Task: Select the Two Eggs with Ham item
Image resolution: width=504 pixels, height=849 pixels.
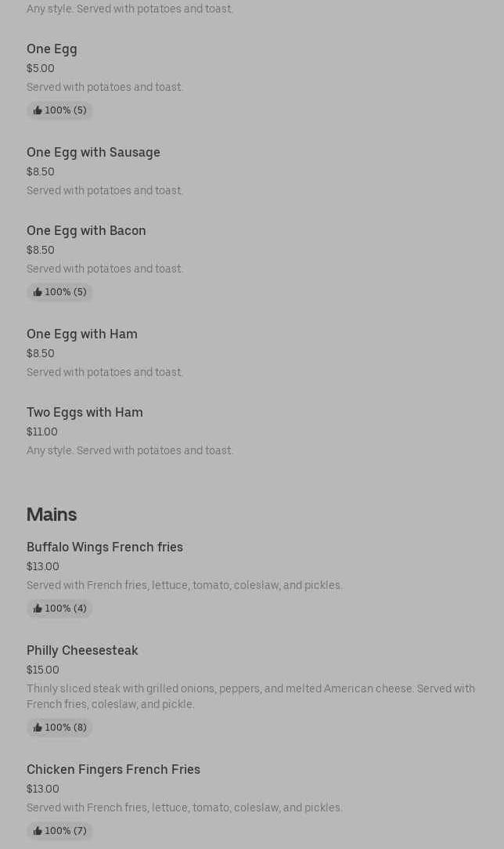Action: coord(85,412)
